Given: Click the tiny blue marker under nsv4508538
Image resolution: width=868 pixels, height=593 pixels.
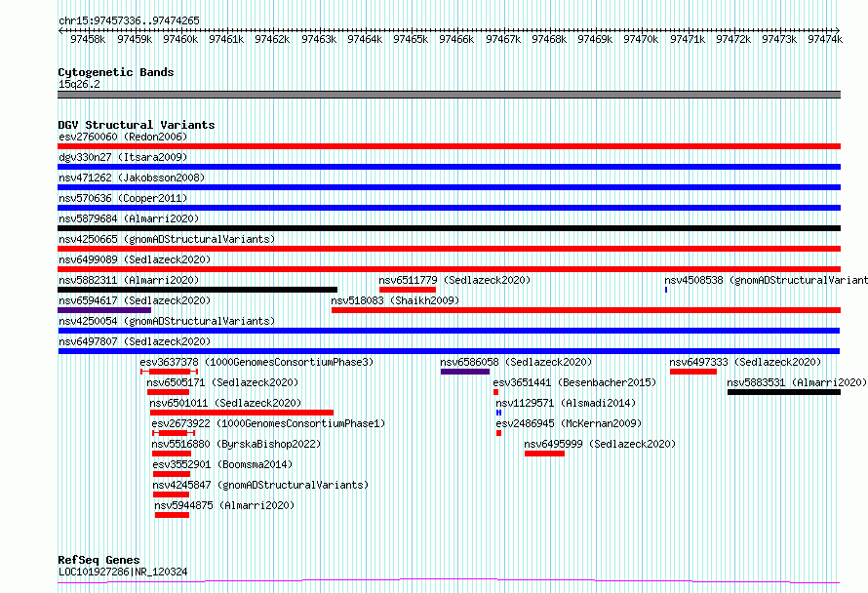Looking at the screenshot, I should 666,290.
